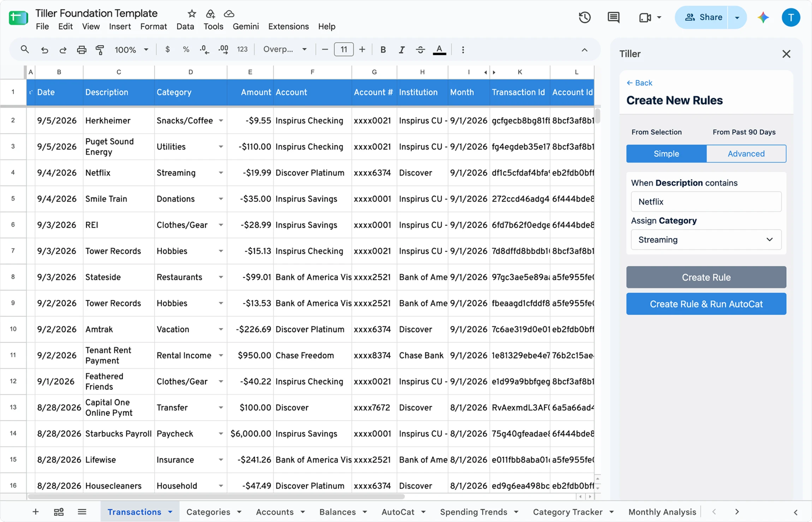Switch to the Balances sheet tab
The width and height of the screenshot is (812, 522).
coord(338,512)
